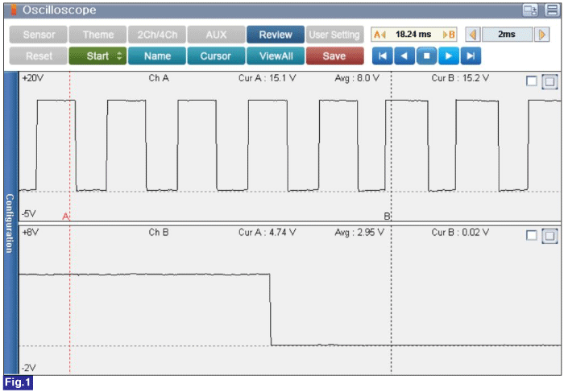Screen dimensions: 564x392
Task: Open the Sensor tab
Action: [x=39, y=35]
